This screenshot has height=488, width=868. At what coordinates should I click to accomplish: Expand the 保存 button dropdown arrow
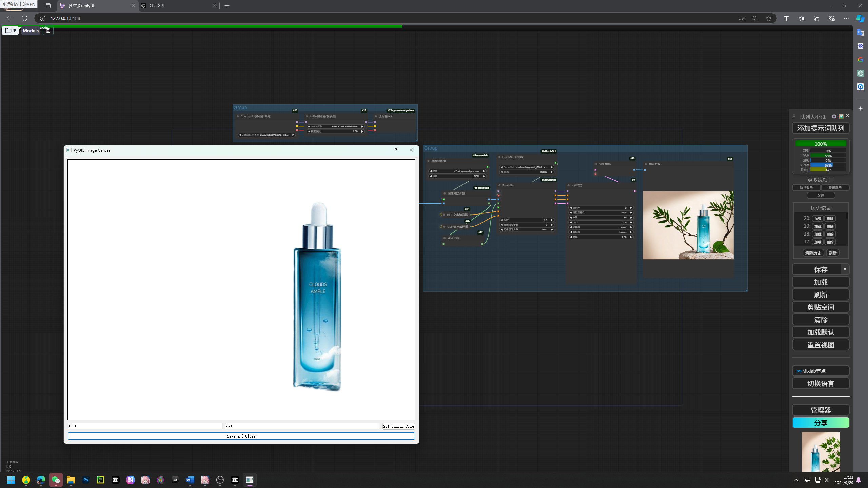(845, 269)
